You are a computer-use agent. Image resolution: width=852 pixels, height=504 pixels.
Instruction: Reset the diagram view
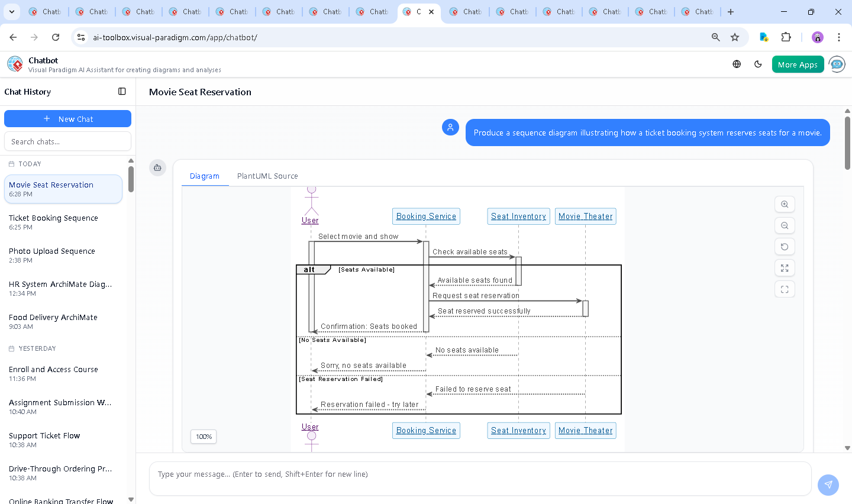785,247
